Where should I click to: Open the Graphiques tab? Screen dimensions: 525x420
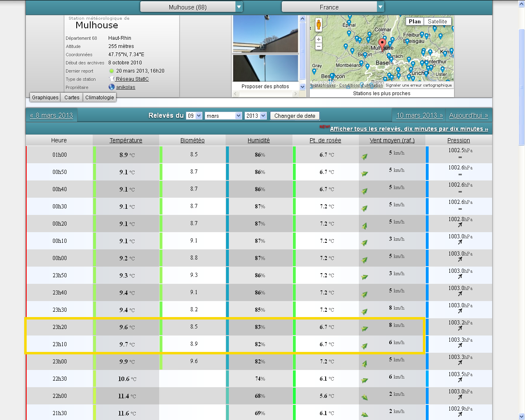click(x=45, y=98)
